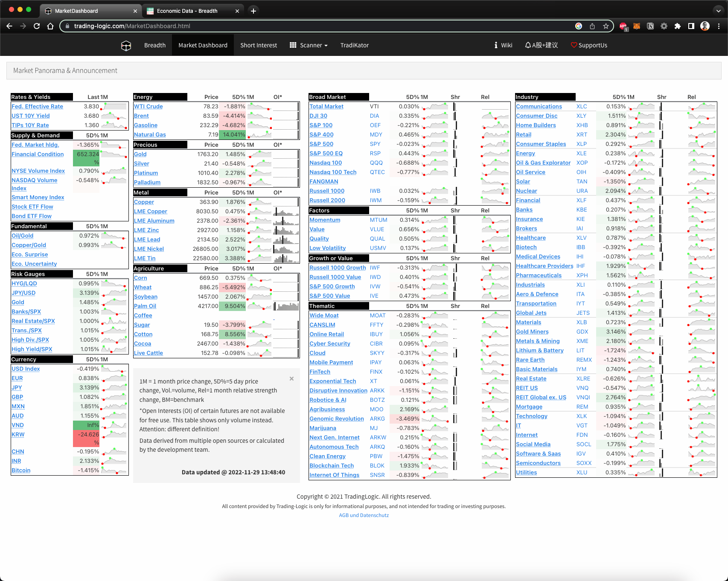
Task: Go to the Breadth page in navbar
Action: 155,45
